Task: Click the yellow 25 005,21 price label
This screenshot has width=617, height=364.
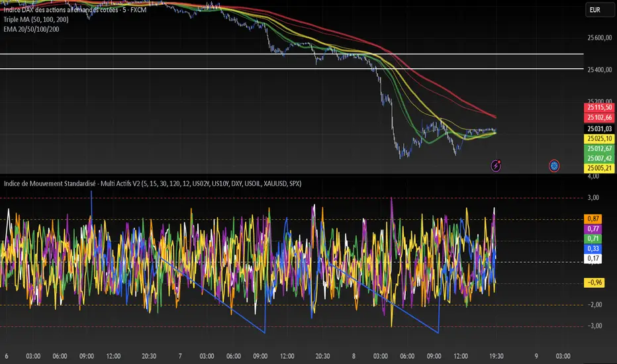Action: click(599, 168)
